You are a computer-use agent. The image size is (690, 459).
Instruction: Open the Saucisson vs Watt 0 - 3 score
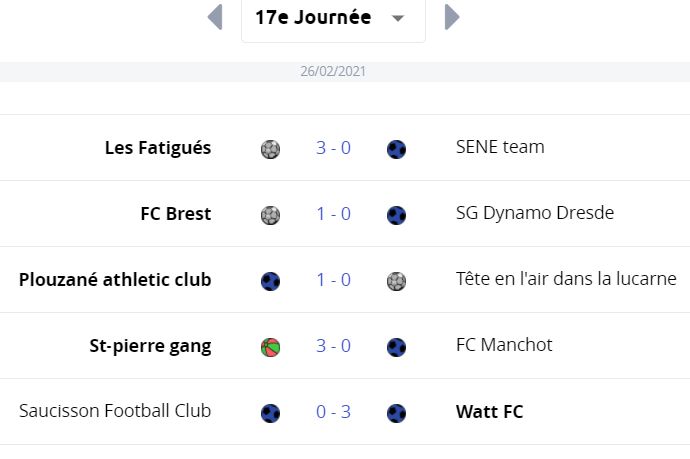point(333,412)
